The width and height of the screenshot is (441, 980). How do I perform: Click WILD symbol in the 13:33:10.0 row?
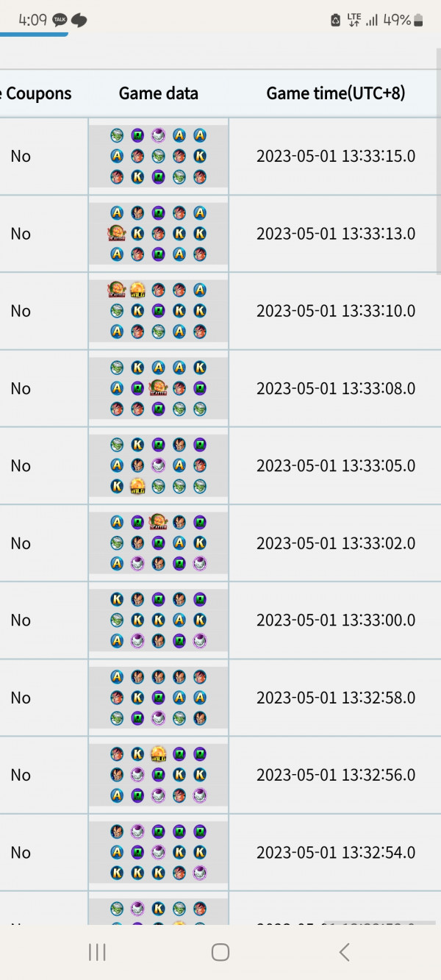137,290
